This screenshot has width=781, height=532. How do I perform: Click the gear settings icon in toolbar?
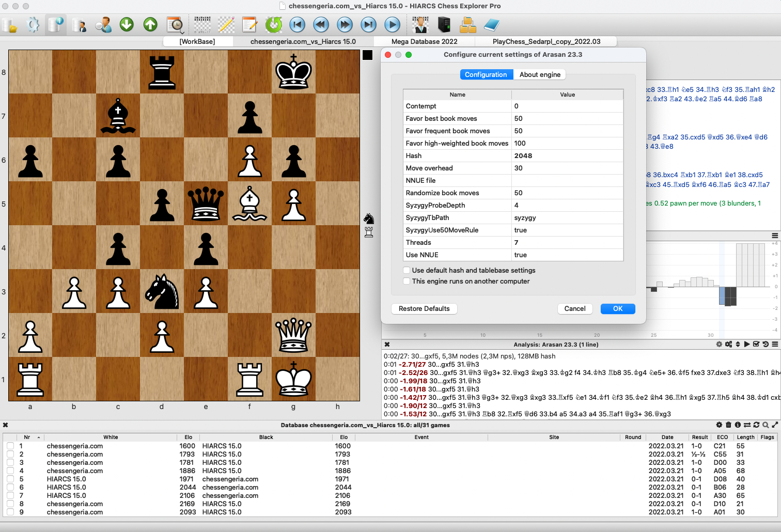point(33,25)
